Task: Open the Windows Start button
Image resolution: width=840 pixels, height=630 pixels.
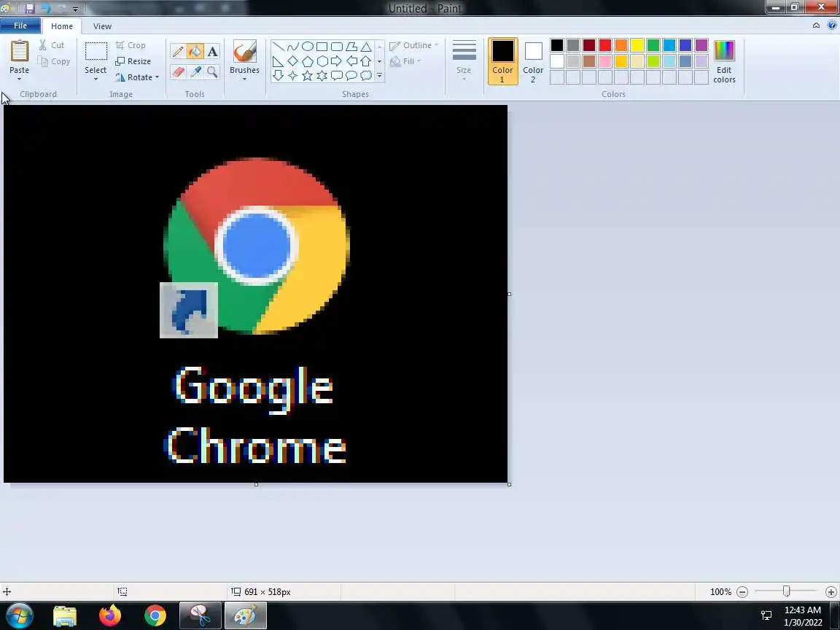Action: coord(19,615)
